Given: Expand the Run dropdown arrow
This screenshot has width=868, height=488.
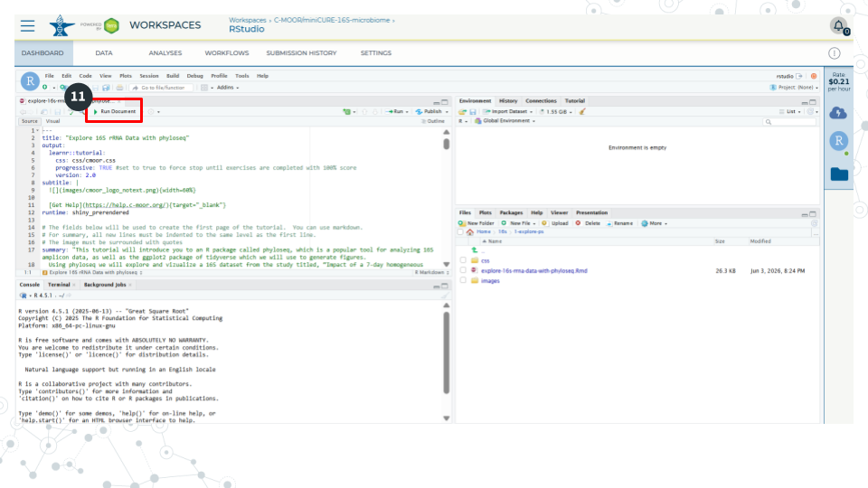Looking at the screenshot, I should (x=407, y=112).
